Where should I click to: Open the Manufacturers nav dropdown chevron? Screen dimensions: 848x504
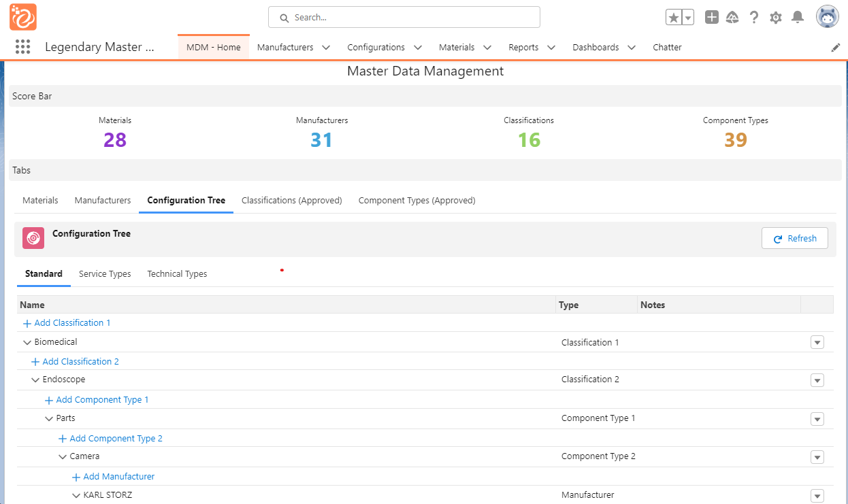326,48
